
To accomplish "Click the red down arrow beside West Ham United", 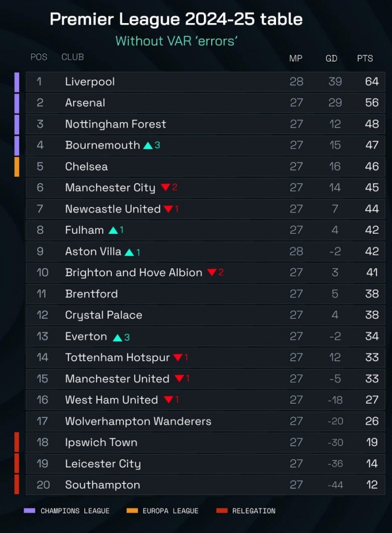I will [168, 400].
